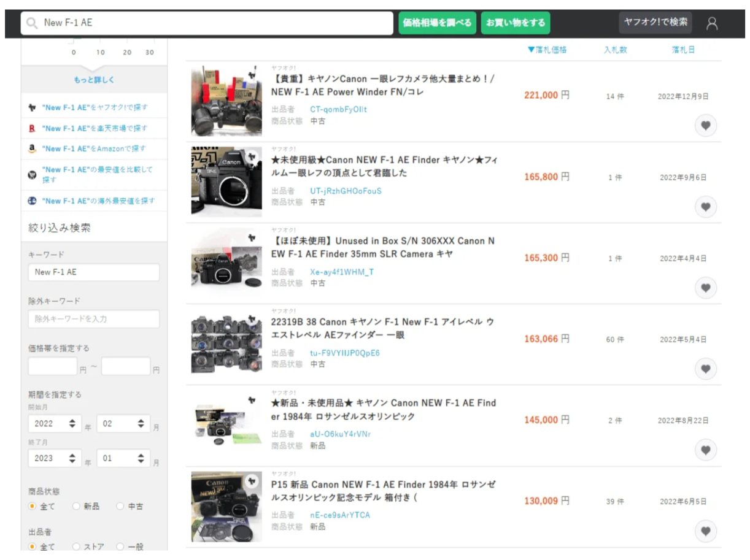Screen dimensions: 750x560
Task: Open 【貴重】キヤノンCanon 一眼レフカメラ listing title
Action: 384,85
